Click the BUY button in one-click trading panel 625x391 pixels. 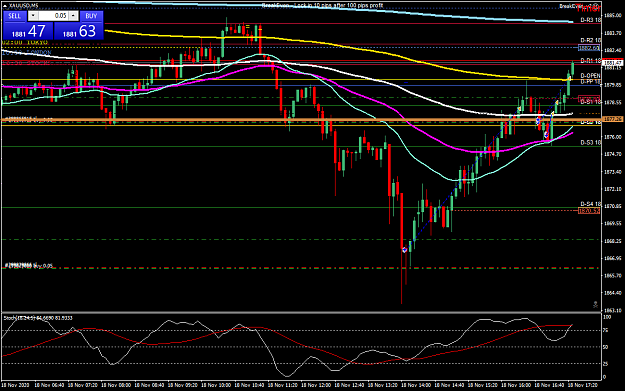coord(91,16)
